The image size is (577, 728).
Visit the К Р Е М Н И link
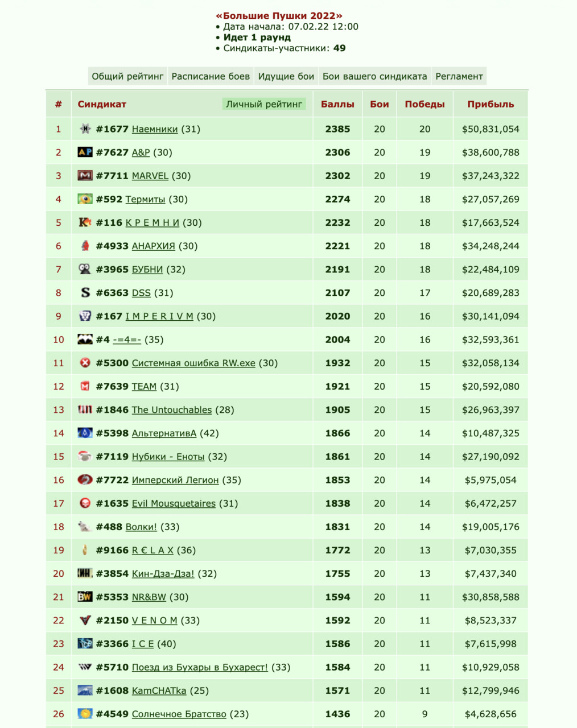(x=153, y=222)
